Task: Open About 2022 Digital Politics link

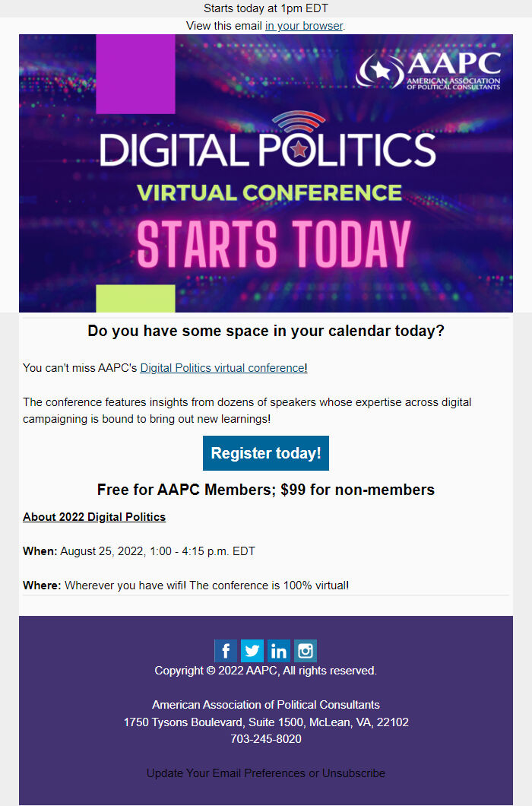Action: [94, 517]
